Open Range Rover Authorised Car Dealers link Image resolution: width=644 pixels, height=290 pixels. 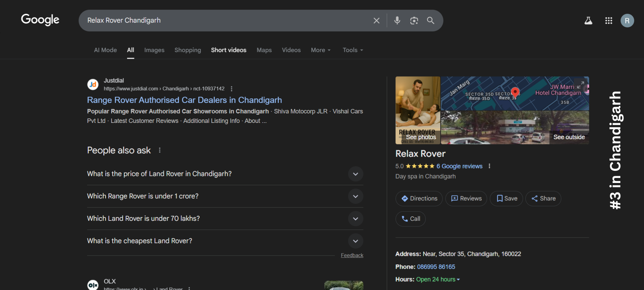[x=184, y=100]
